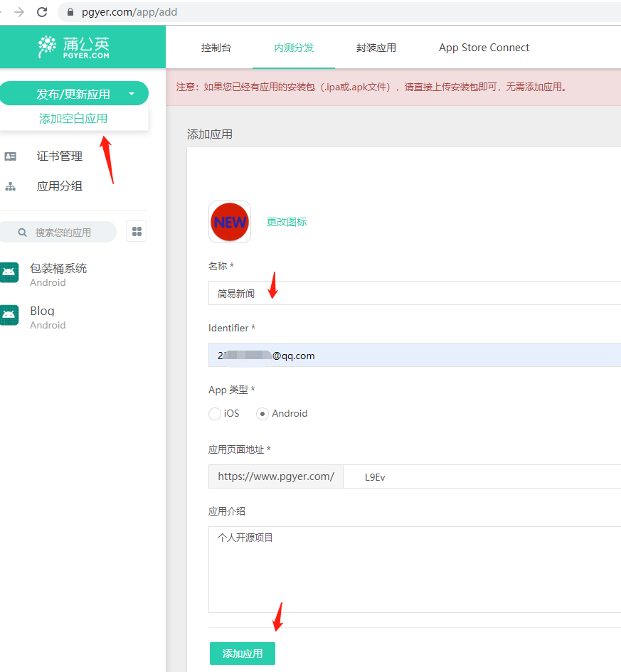Select the Android radio button

tap(262, 413)
